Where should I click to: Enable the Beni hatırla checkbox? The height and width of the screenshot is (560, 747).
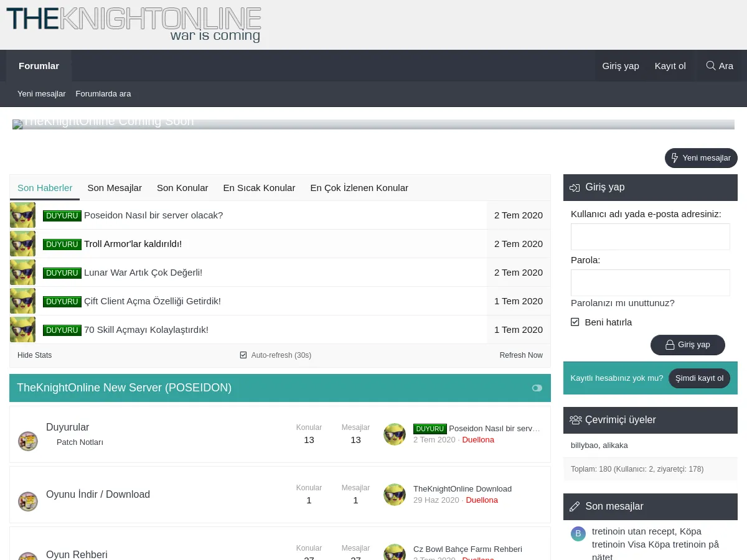575,322
